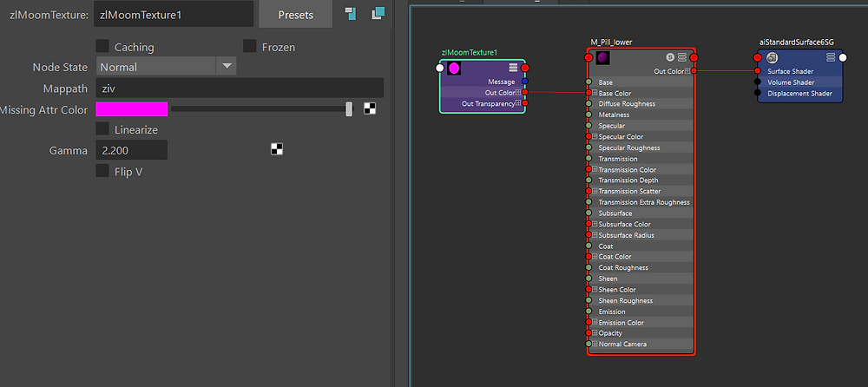The width and height of the screenshot is (868, 387).
Task: Toggle view mode on M_Pill_lower node
Action: coord(682,57)
